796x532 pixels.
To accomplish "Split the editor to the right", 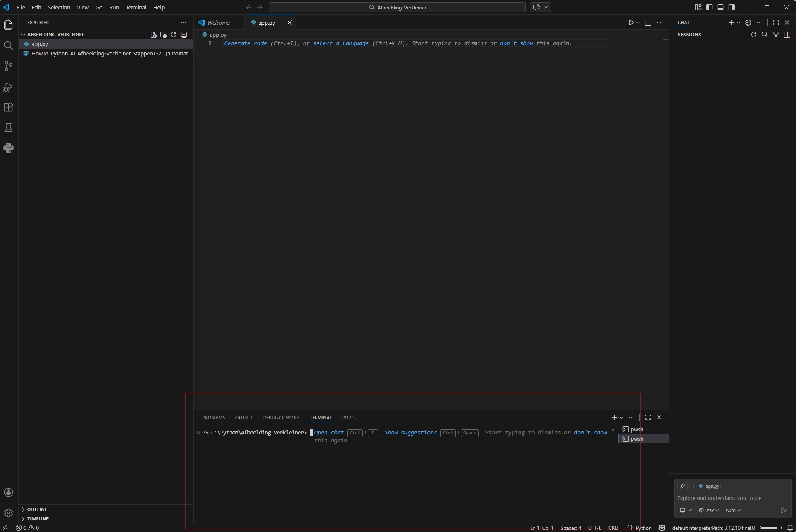I will click(648, 23).
